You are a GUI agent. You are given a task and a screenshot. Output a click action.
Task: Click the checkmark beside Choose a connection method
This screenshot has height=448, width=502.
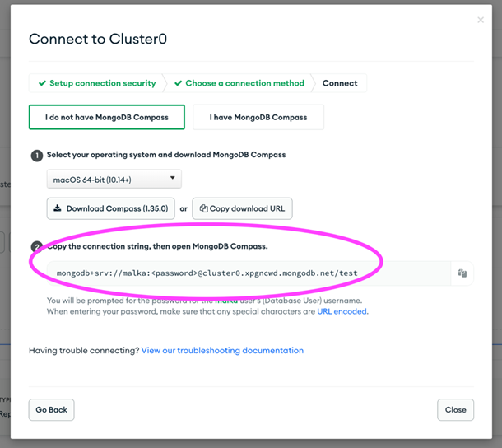tap(179, 83)
